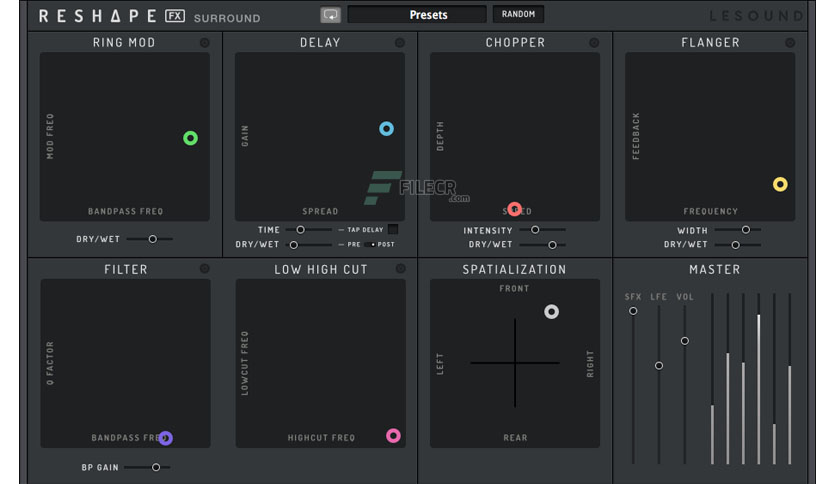Click the Spatialization crosshair center
The width and height of the screenshot is (836, 484).
[515, 363]
